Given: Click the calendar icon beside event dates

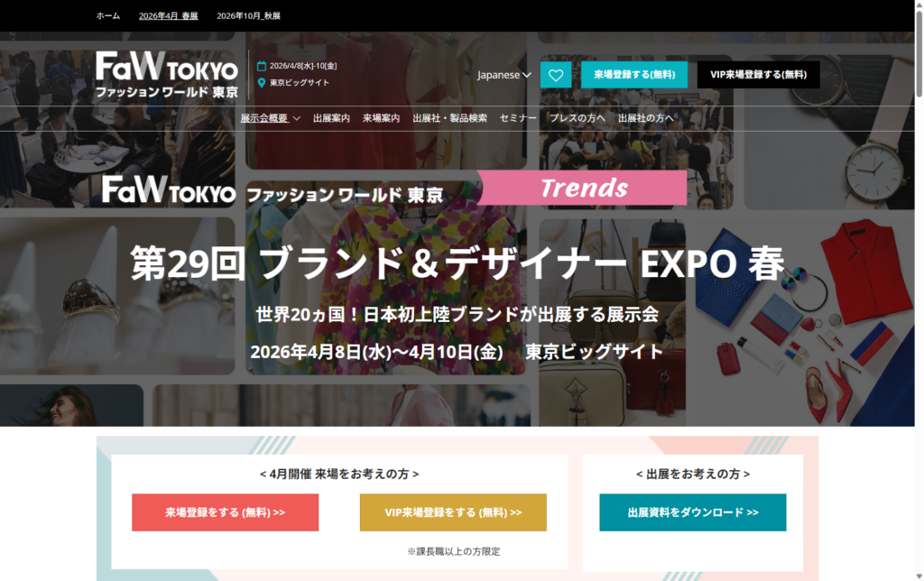Looking at the screenshot, I should coord(262,66).
